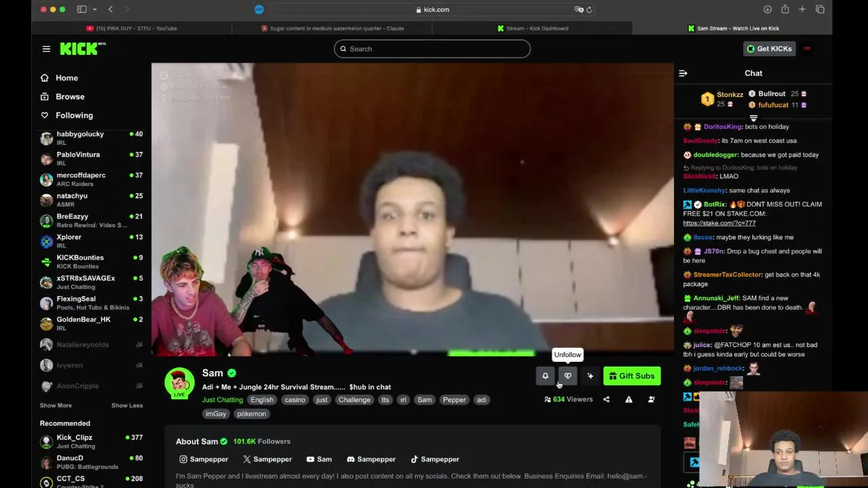The width and height of the screenshot is (868, 488).
Task: Show Safari tab overview
Action: pos(820,9)
